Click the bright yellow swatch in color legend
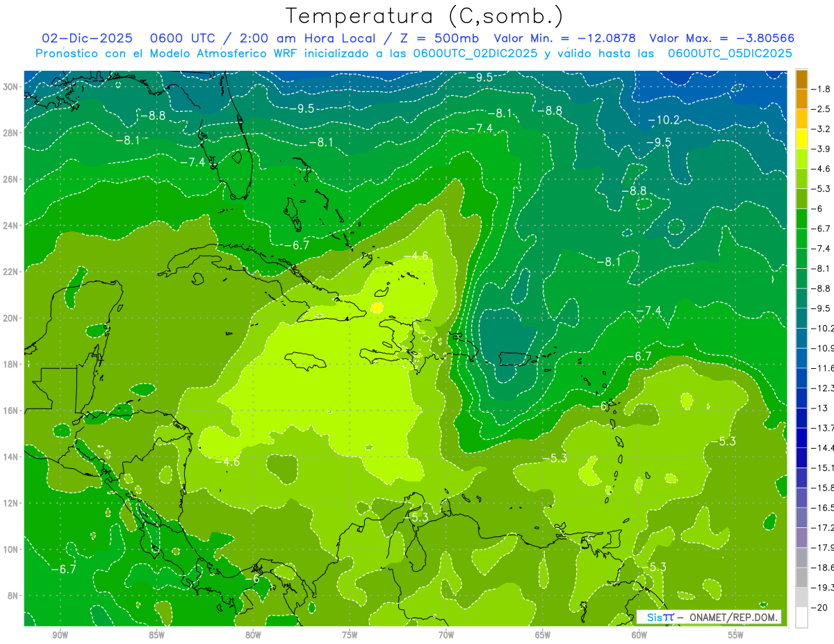This screenshot has width=834, height=644. coord(801,139)
